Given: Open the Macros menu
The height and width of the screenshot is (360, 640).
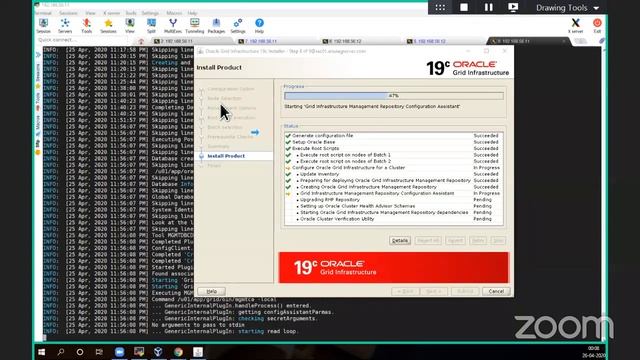Looking at the screenshot, I should [x=174, y=13].
